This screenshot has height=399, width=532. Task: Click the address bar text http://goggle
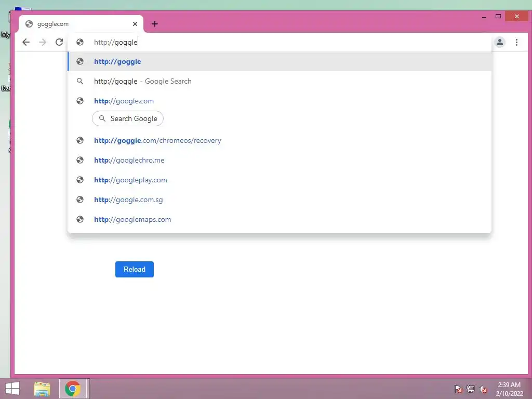[116, 42]
